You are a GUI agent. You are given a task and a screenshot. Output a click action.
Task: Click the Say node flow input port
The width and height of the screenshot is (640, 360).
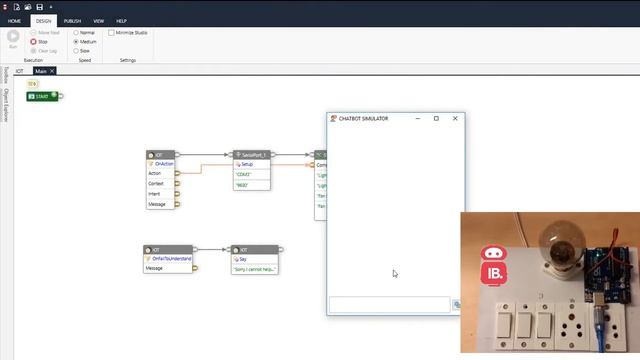[229, 249]
